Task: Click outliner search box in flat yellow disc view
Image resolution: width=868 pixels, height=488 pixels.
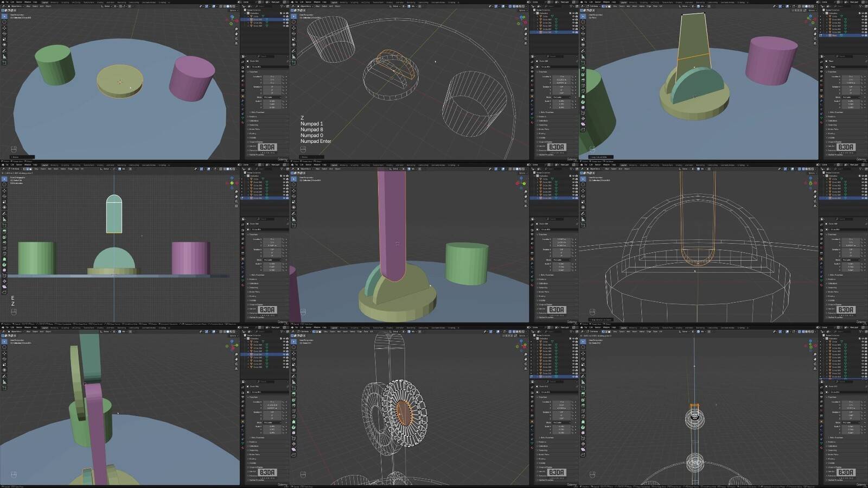Action: (265, 7)
